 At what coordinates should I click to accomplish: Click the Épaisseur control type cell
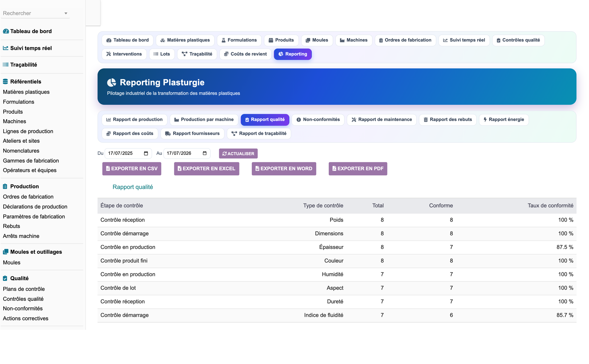click(x=331, y=247)
